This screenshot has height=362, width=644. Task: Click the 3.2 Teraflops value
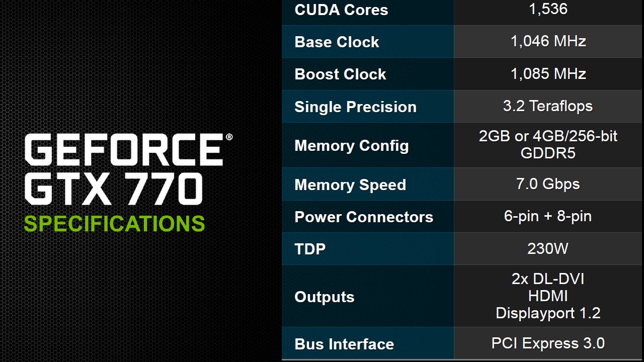[x=548, y=106]
